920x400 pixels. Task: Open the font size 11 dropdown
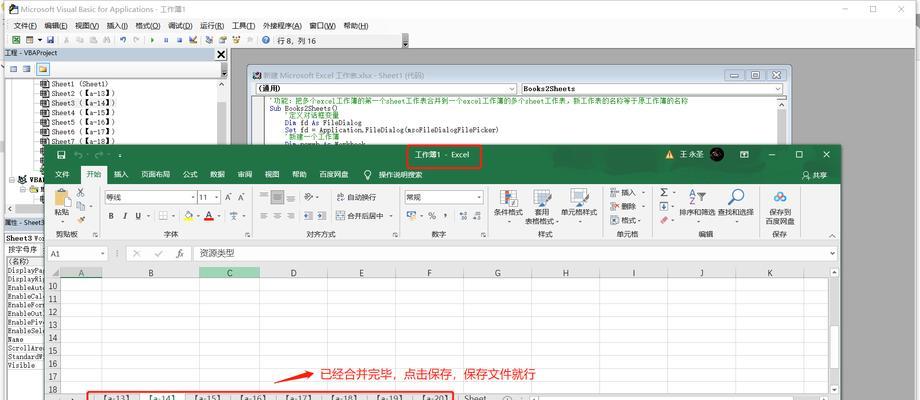pyautogui.click(x=217, y=198)
